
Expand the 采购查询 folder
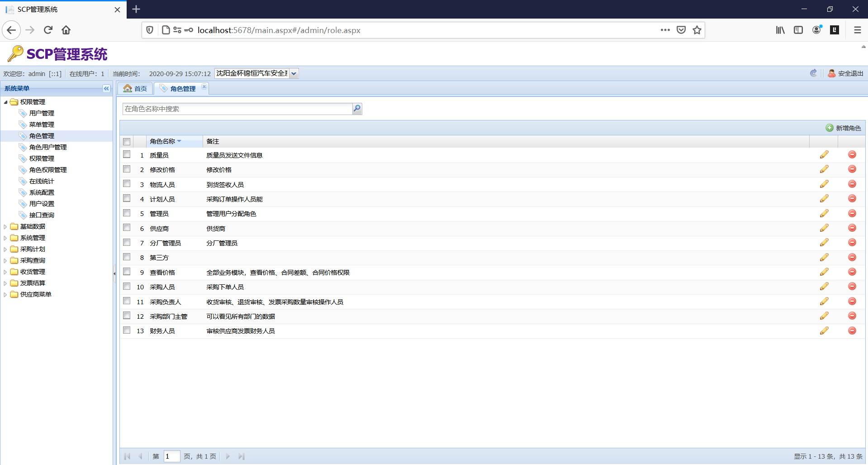(5, 260)
